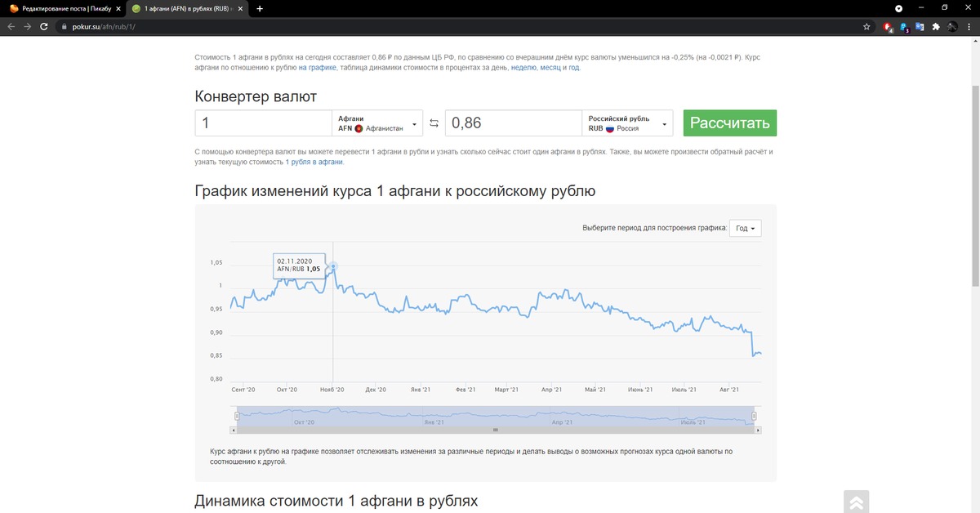
Task: Open the Chrome extensions puzzle menu
Action: tap(935, 26)
